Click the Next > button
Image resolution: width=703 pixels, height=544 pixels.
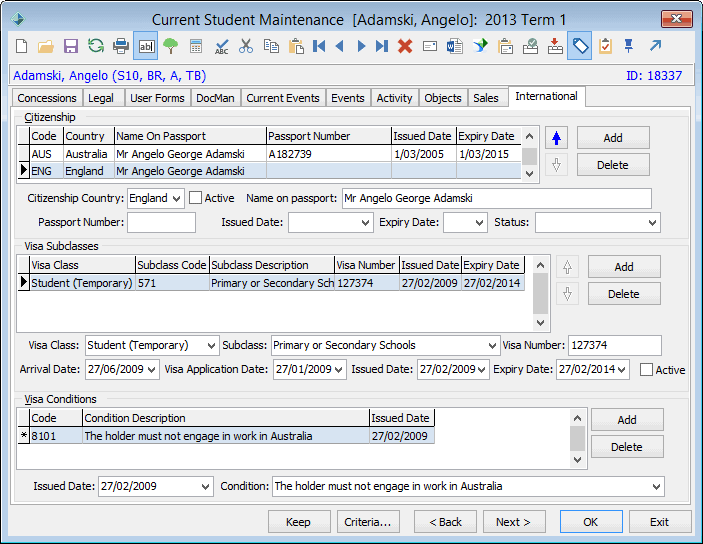click(x=514, y=522)
